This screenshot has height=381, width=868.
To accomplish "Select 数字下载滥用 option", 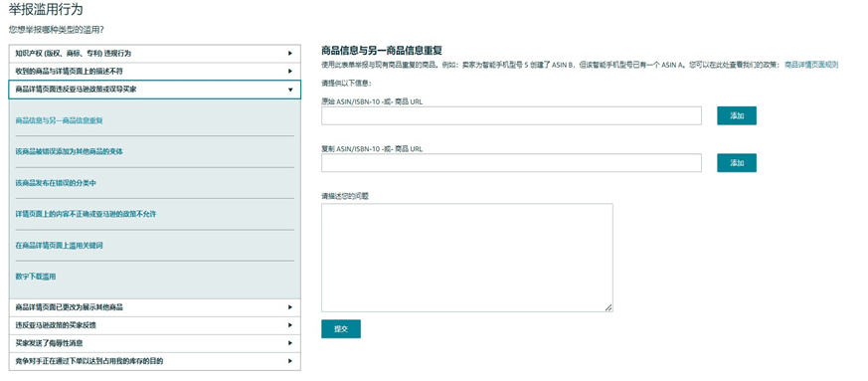I will [x=36, y=277].
